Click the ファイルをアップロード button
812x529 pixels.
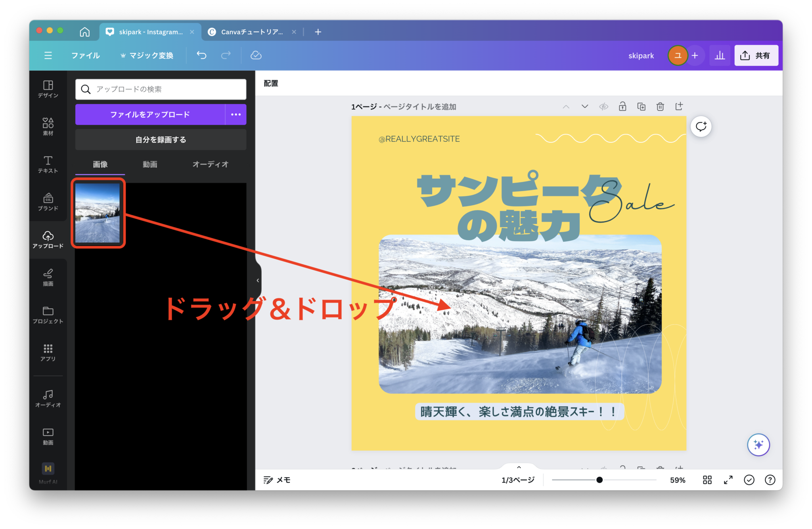click(x=150, y=114)
